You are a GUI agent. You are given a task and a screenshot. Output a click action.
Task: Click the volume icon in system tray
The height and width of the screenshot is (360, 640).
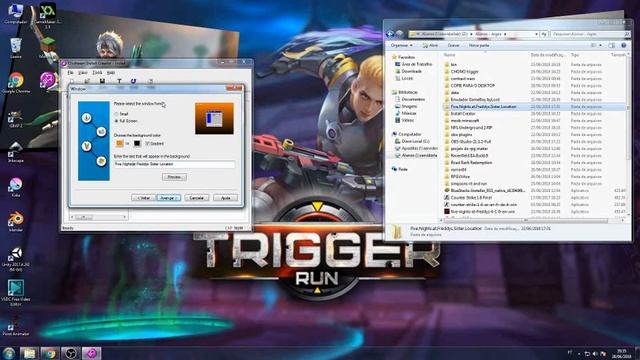click(x=595, y=353)
